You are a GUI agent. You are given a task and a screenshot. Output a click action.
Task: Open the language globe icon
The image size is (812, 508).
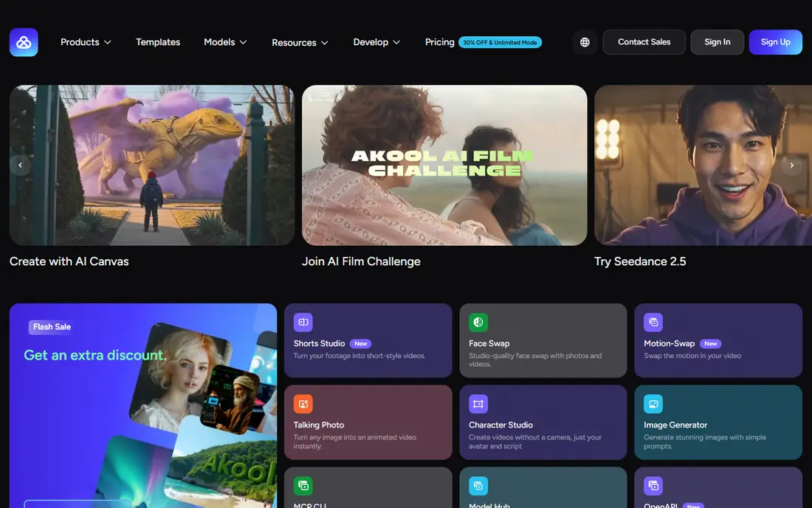(x=585, y=42)
